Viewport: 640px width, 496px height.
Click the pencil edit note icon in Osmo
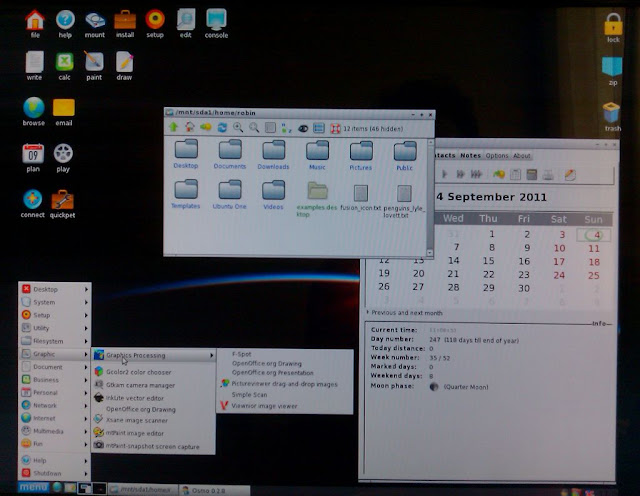(570, 175)
